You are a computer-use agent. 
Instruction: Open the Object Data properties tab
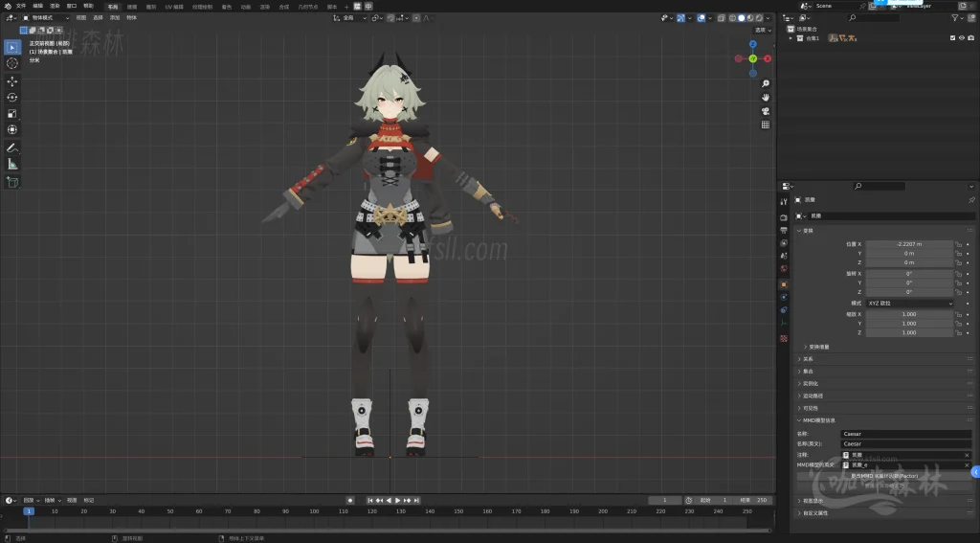784,323
